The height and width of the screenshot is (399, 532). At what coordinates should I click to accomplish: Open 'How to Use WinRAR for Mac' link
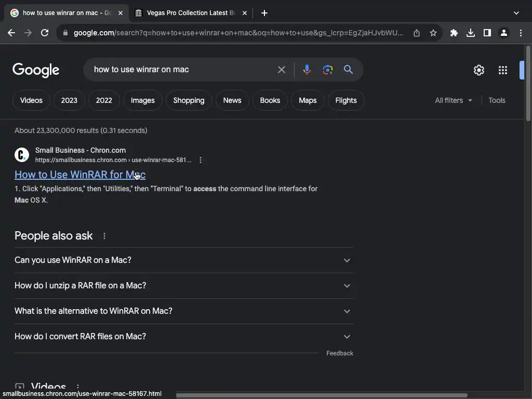coord(80,175)
